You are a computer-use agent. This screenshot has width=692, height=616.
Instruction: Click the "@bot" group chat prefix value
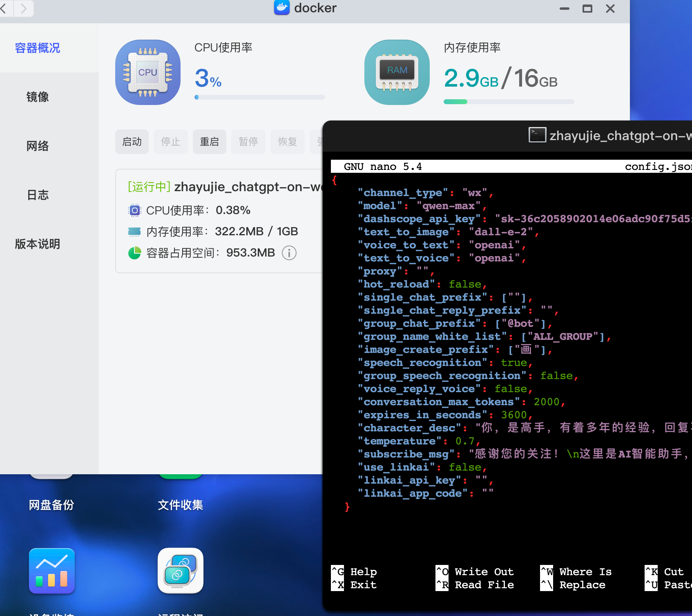pyautogui.click(x=520, y=323)
